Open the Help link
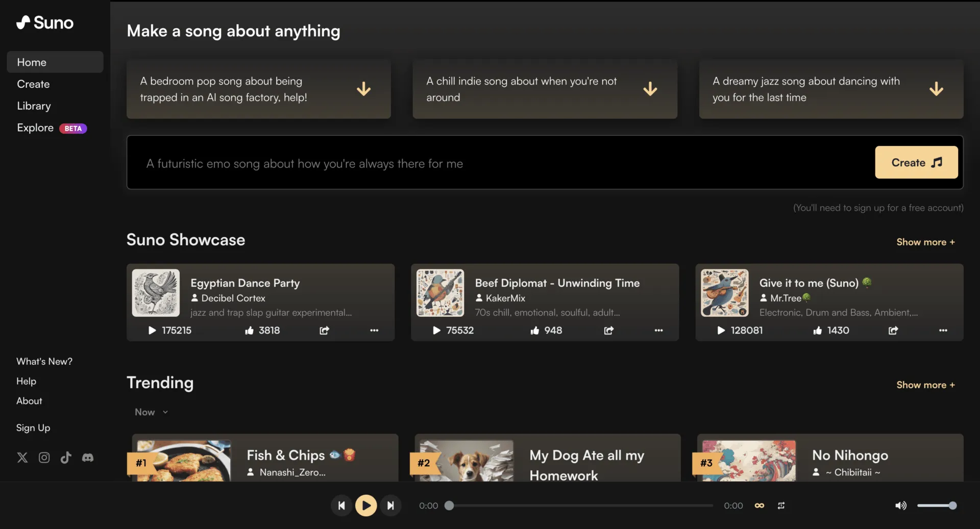The image size is (980, 529). coord(26,381)
